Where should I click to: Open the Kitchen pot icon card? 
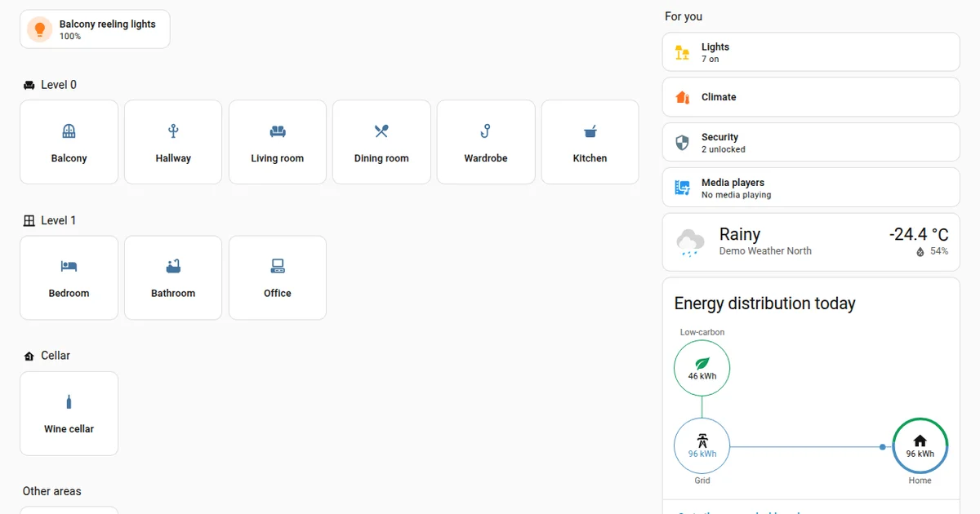[590, 142]
